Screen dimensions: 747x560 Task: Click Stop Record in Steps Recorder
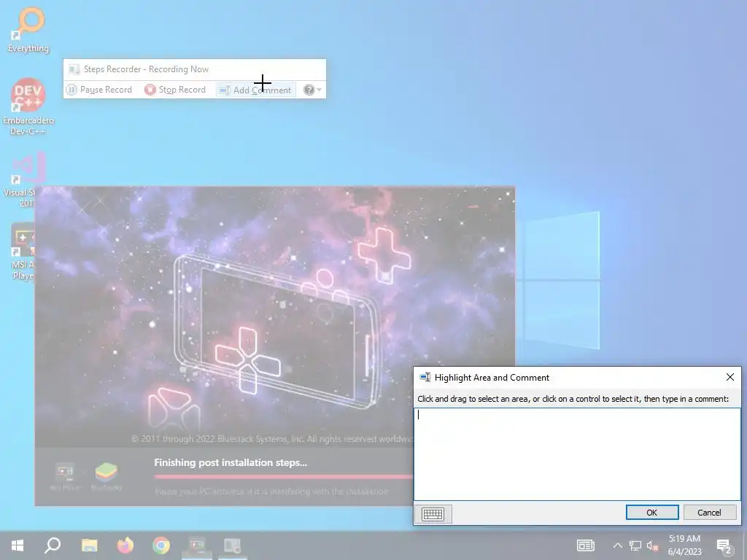pyautogui.click(x=175, y=90)
